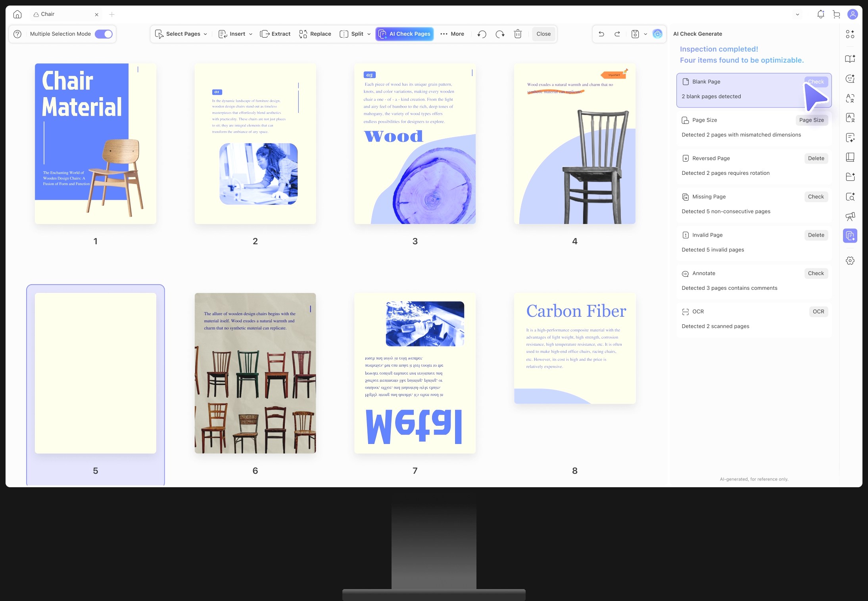This screenshot has height=601, width=868.
Task: Click the save icon
Action: (635, 34)
